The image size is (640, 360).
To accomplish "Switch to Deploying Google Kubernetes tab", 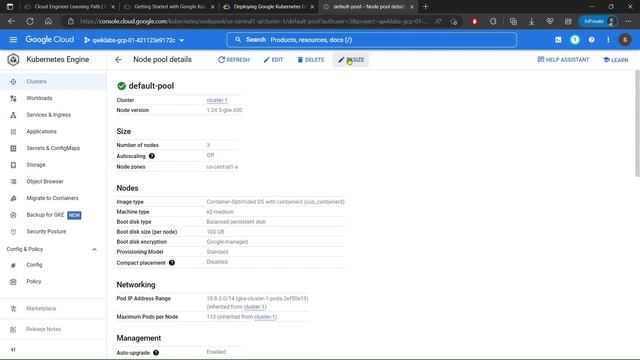I will [x=269, y=7].
